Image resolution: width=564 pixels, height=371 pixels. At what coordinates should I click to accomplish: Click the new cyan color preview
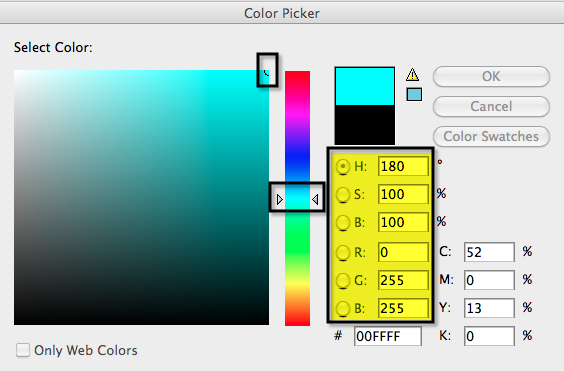click(x=365, y=86)
